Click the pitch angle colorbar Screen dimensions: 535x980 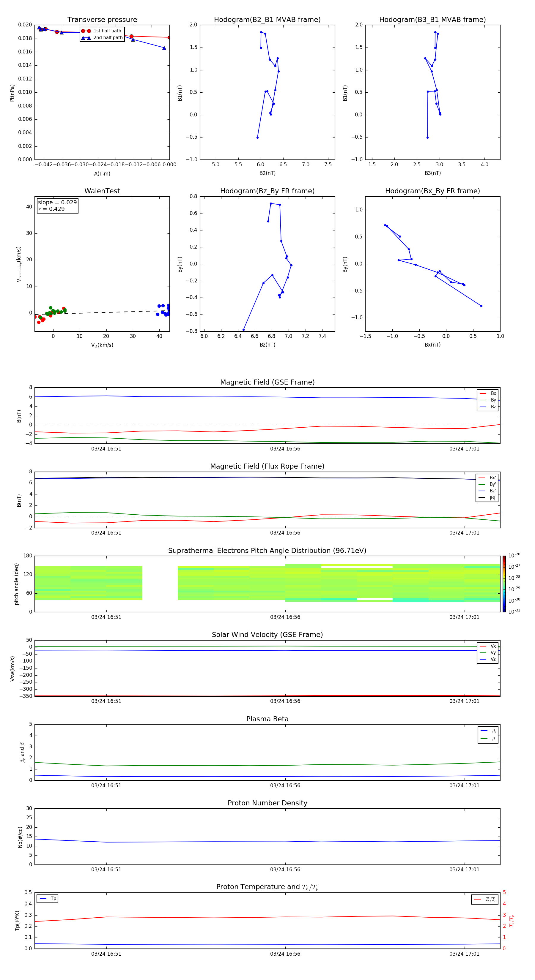pyautogui.click(x=504, y=584)
